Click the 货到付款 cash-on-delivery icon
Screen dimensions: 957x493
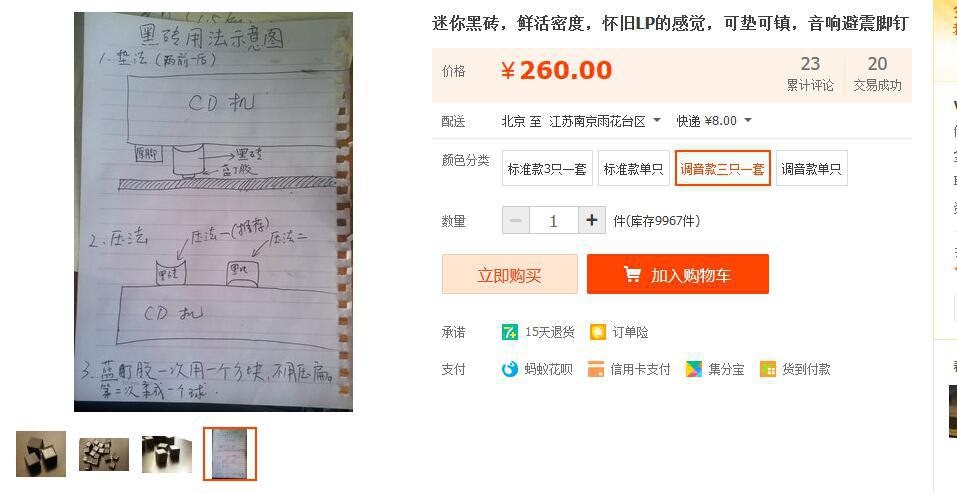pos(768,369)
